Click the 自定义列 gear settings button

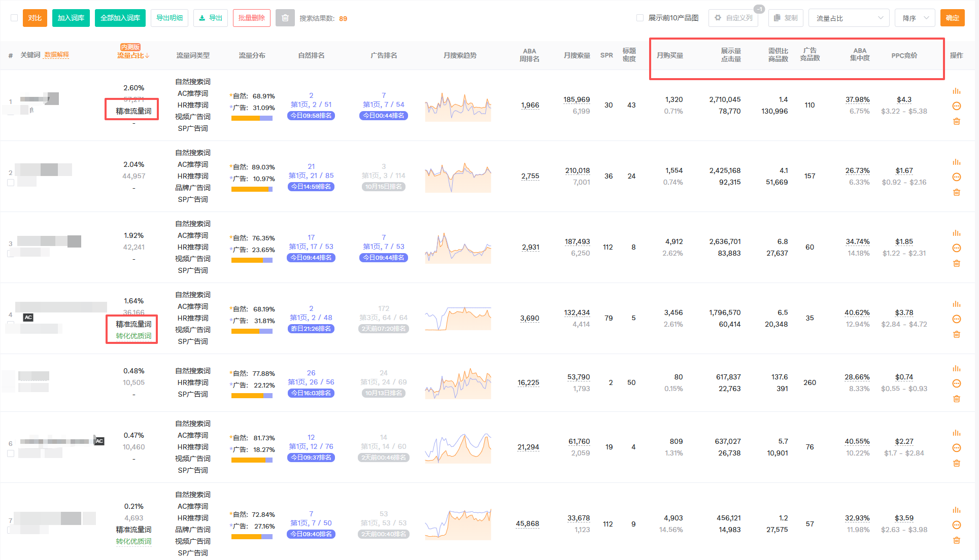[x=733, y=18]
